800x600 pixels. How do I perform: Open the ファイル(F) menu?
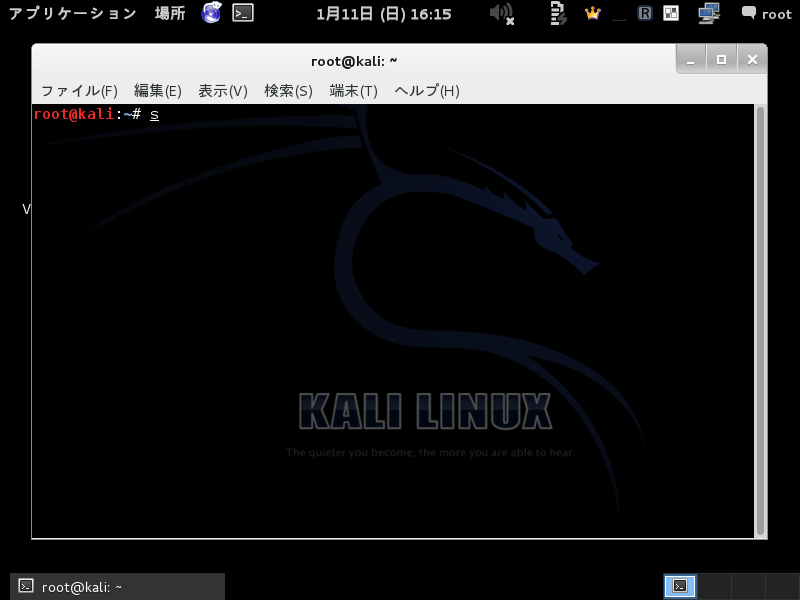[79, 91]
